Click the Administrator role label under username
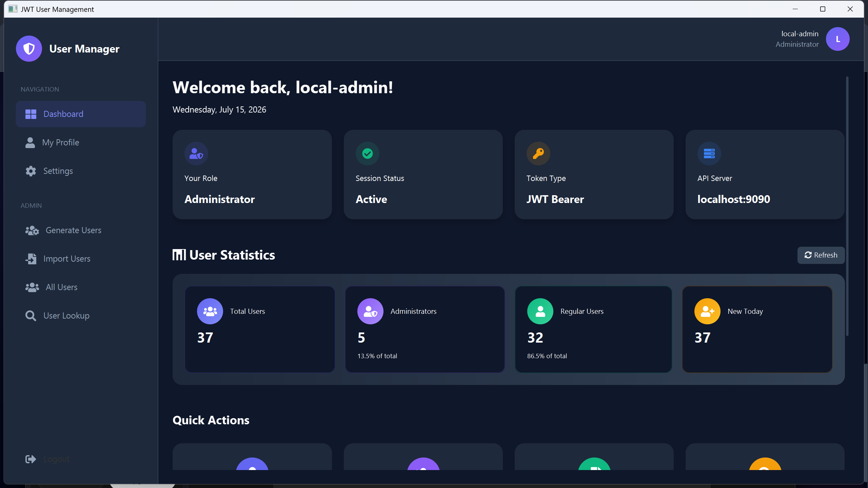Screen dimensions: 868x488 click(x=797, y=44)
